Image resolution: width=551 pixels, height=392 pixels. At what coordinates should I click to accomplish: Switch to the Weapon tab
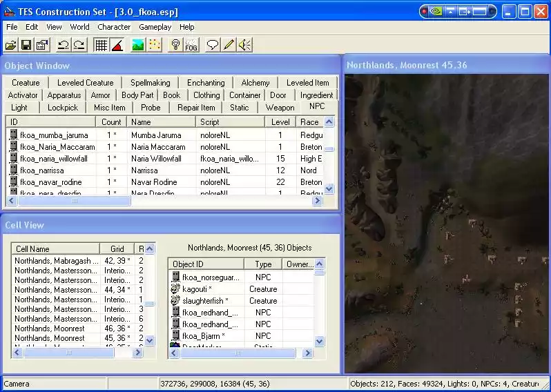pyautogui.click(x=280, y=108)
